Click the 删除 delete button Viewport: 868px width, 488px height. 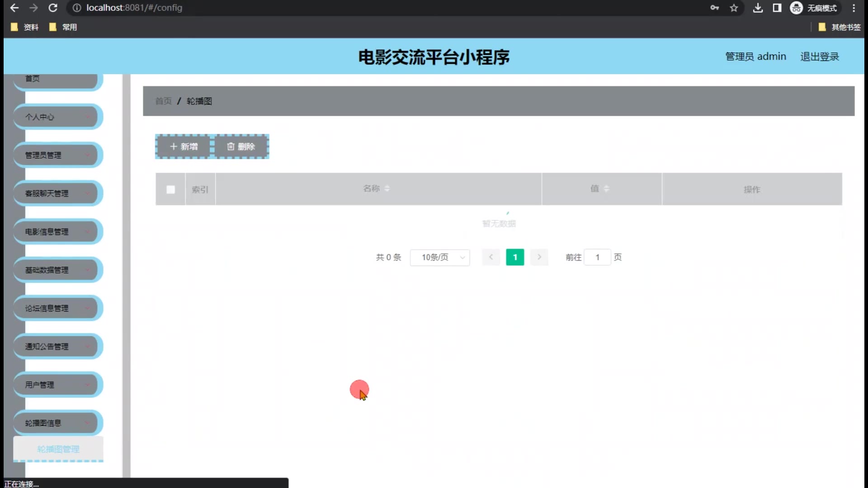[x=241, y=146]
